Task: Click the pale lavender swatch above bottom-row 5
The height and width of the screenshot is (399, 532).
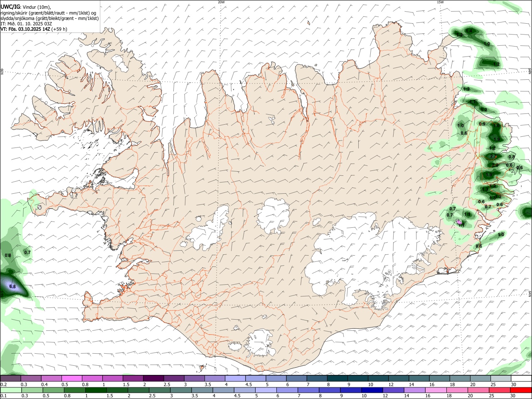Action: [266, 390]
